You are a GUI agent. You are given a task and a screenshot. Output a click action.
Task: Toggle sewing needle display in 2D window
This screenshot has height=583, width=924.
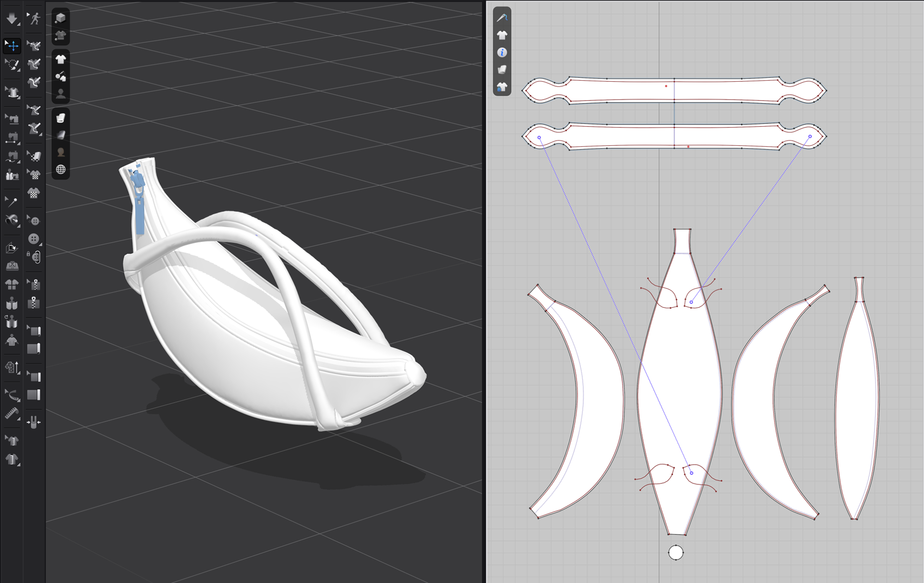(x=502, y=18)
